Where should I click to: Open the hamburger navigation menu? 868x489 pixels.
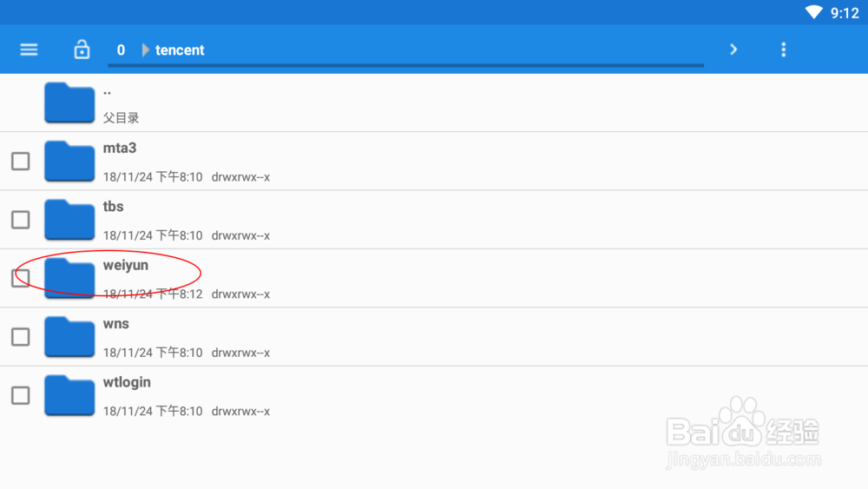point(29,50)
